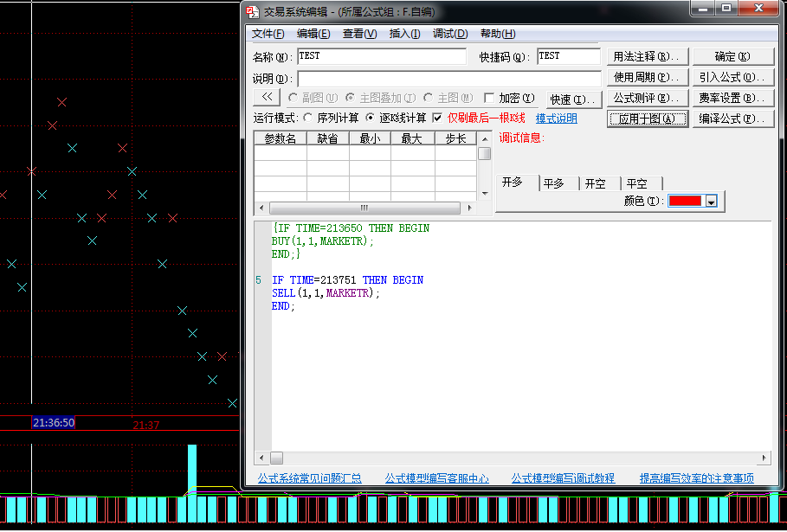Click the 名称 input field containing TEST
The height and width of the screenshot is (532, 787).
[382, 56]
